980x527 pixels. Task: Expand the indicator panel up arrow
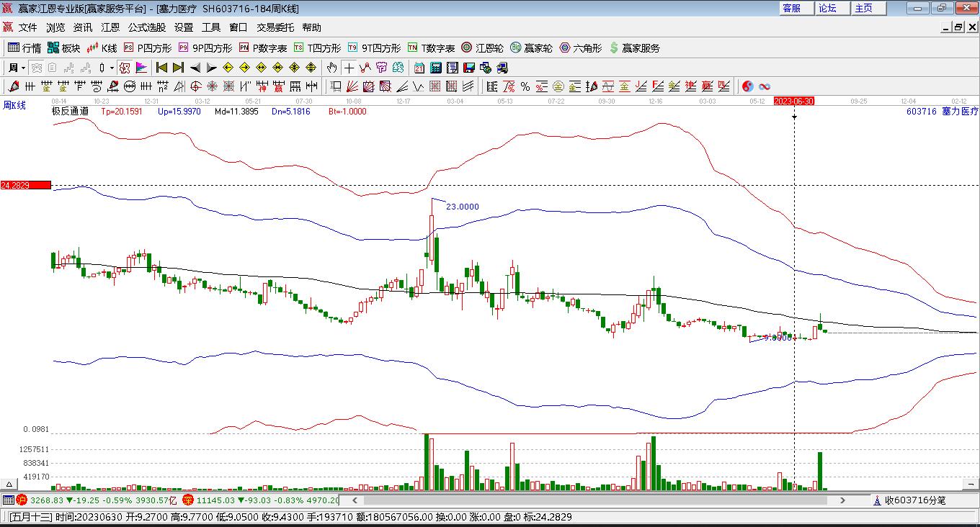[x=9, y=485]
